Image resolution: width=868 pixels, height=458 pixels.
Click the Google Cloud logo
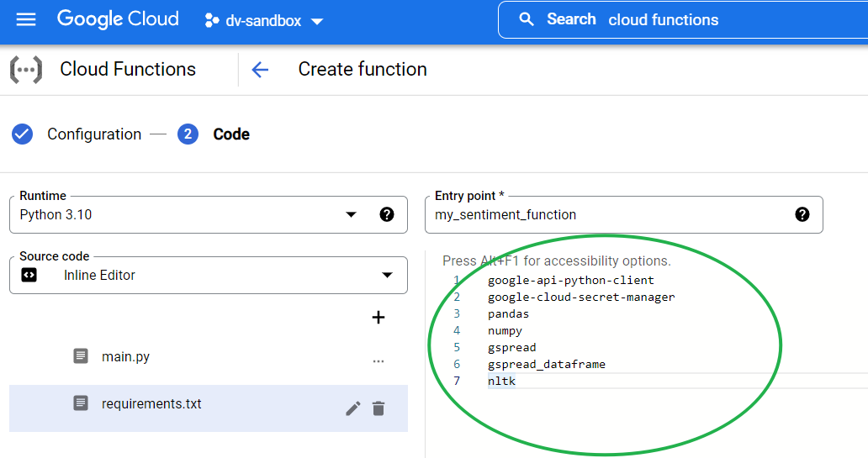118,19
